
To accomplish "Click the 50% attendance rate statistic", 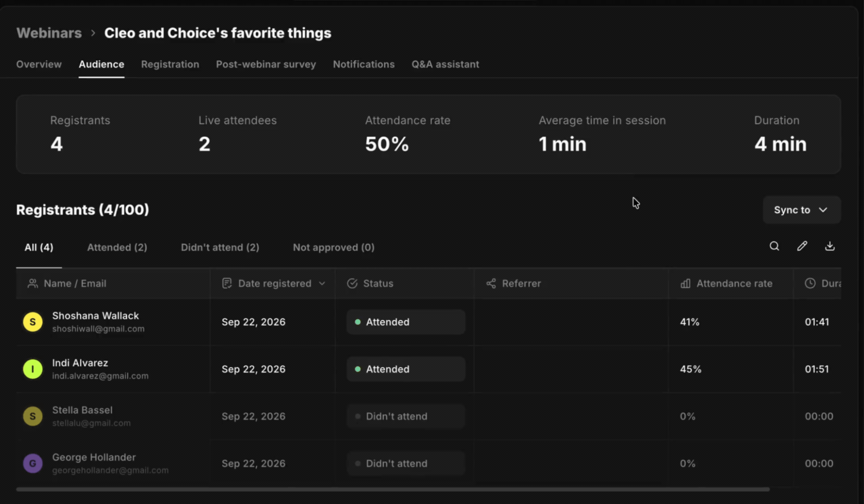I will point(387,144).
